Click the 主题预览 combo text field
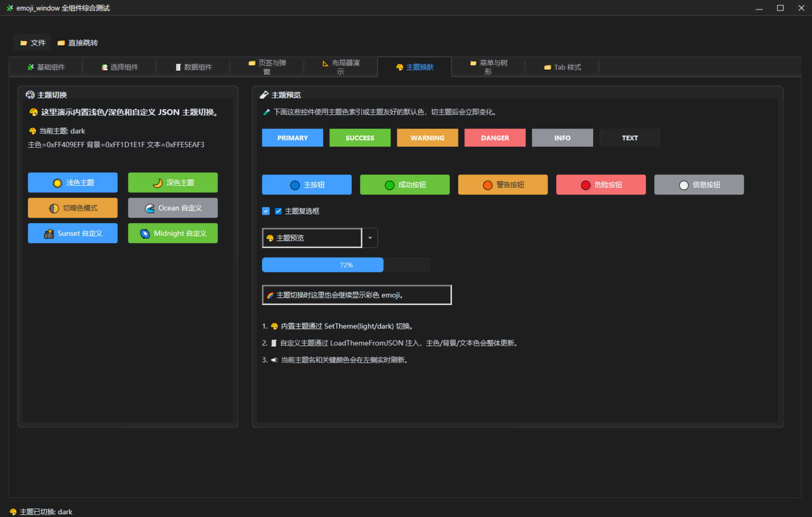Screen dimensions: 812x517 click(312, 238)
